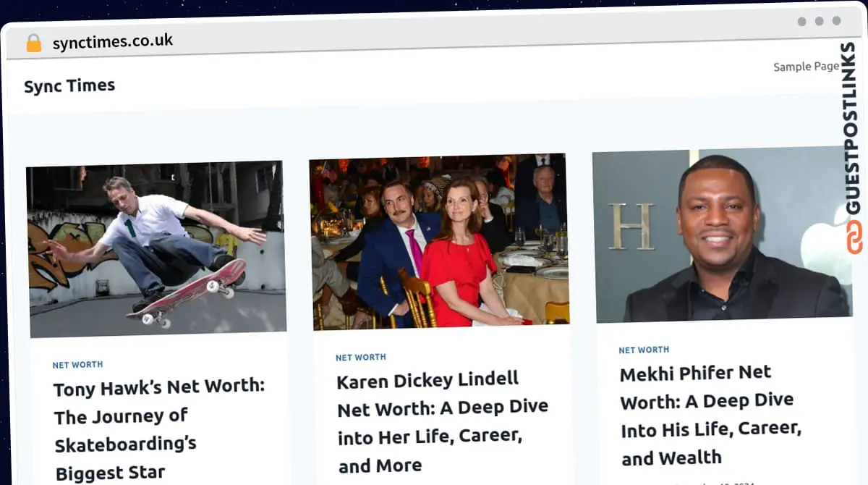The image size is (868, 485).
Task: Open Mekhi Phifer portrait photo
Action: point(722,235)
